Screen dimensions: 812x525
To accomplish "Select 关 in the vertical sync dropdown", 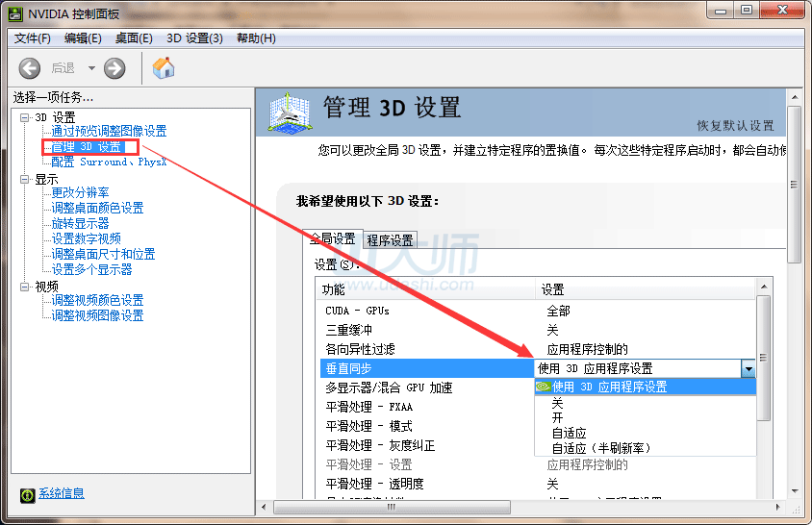I will (557, 404).
